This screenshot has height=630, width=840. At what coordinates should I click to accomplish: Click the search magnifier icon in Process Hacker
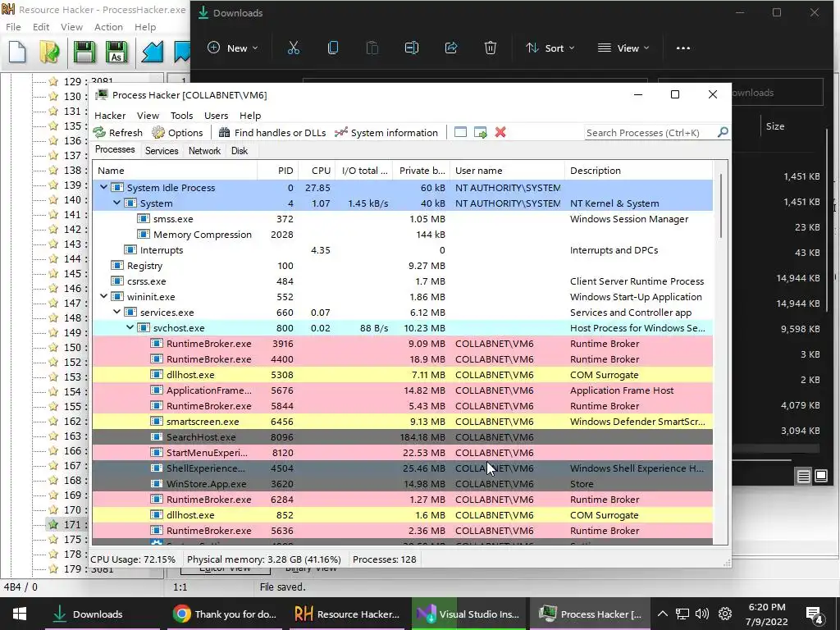[722, 132]
